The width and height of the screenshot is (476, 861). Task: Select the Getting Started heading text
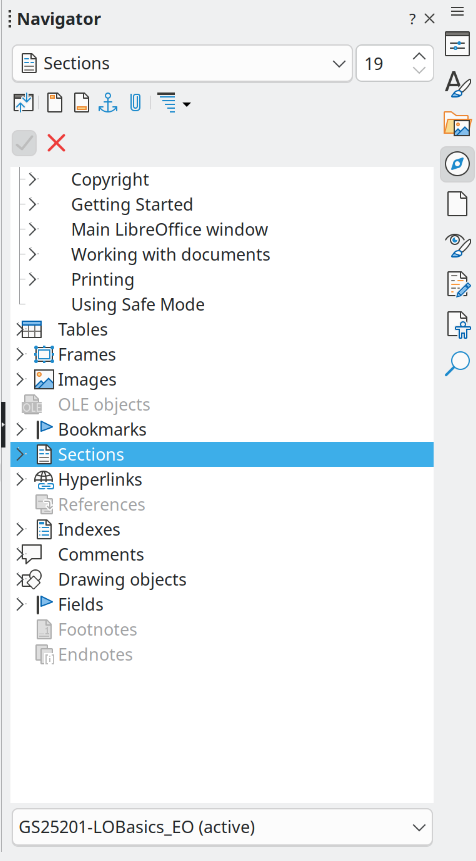click(x=132, y=204)
